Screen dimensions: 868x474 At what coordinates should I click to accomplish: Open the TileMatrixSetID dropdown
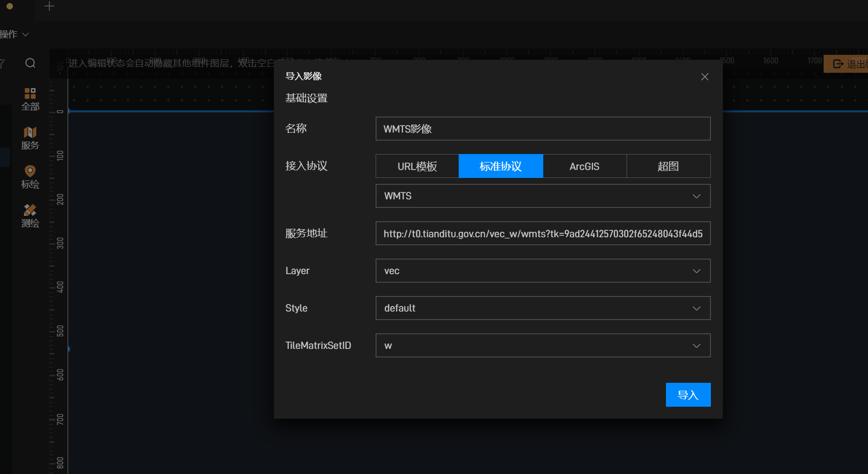click(x=543, y=345)
